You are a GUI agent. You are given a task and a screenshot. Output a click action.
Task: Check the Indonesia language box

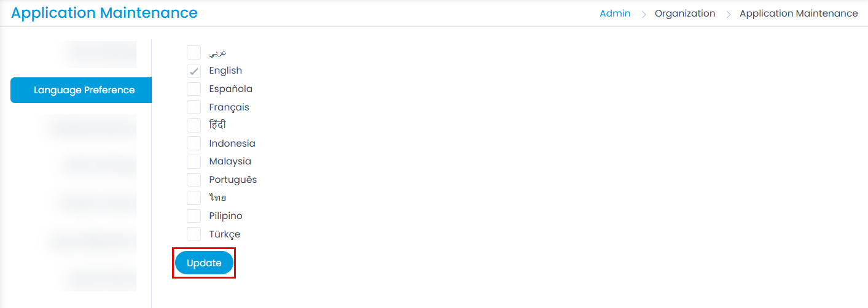coord(194,144)
